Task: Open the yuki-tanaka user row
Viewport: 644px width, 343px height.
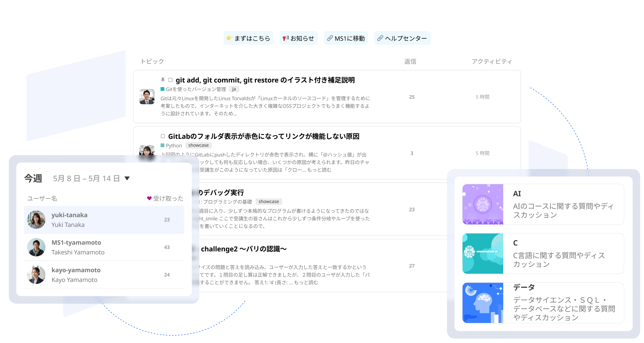Action: click(104, 220)
